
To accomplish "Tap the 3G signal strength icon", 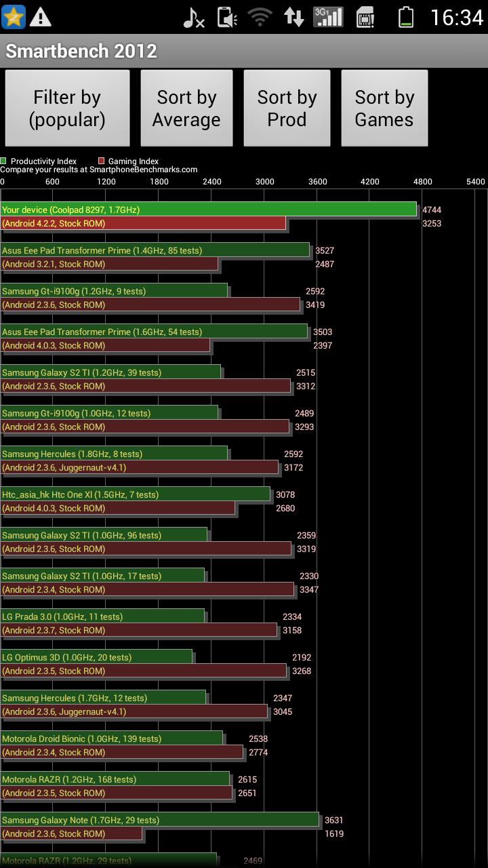I will pos(328,17).
